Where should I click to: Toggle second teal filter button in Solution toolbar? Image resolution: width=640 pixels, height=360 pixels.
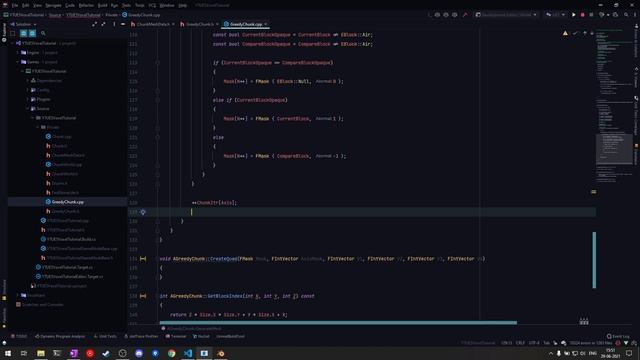pyautogui.click(x=32, y=33)
